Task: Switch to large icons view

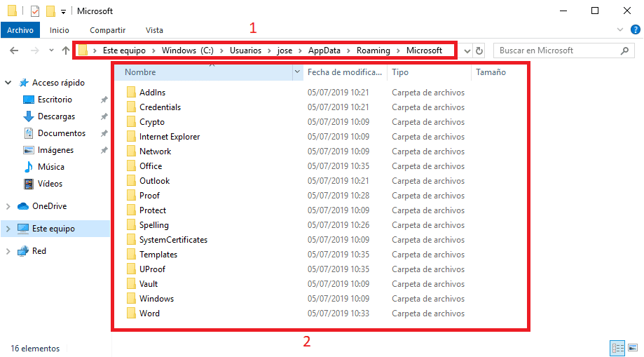Action: (633, 348)
